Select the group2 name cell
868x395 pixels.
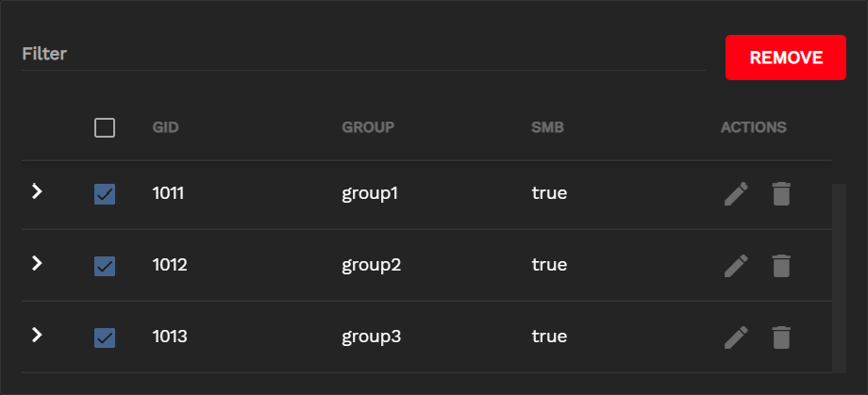[371, 265]
